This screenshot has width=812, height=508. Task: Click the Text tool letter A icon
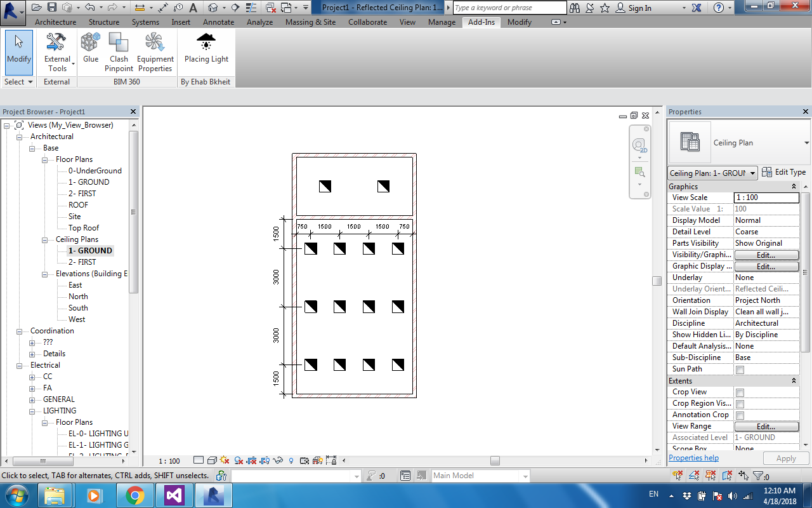(193, 8)
